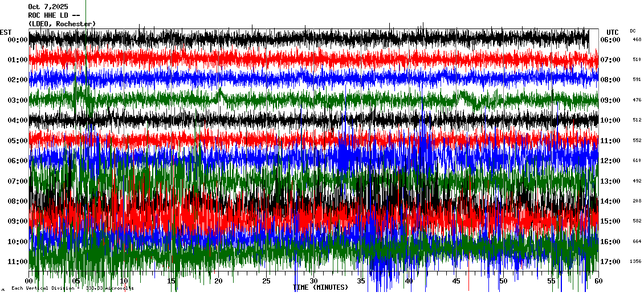Click the '20' minute tick label

(x=219, y=281)
